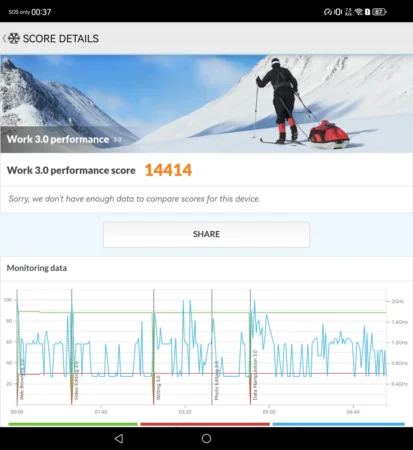Image resolution: width=413 pixels, height=450 pixels.
Task: Tap the battery level indicator icon
Action: point(379,12)
